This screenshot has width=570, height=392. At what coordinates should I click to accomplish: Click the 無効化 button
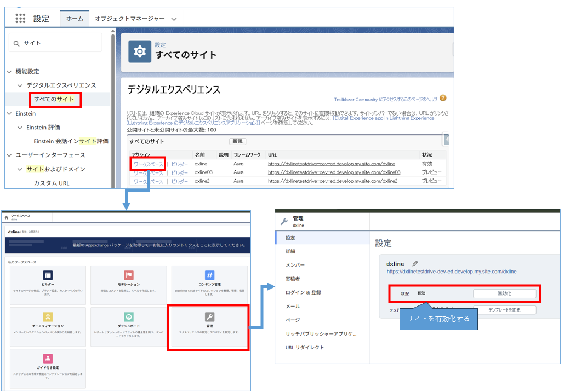pyautogui.click(x=504, y=293)
